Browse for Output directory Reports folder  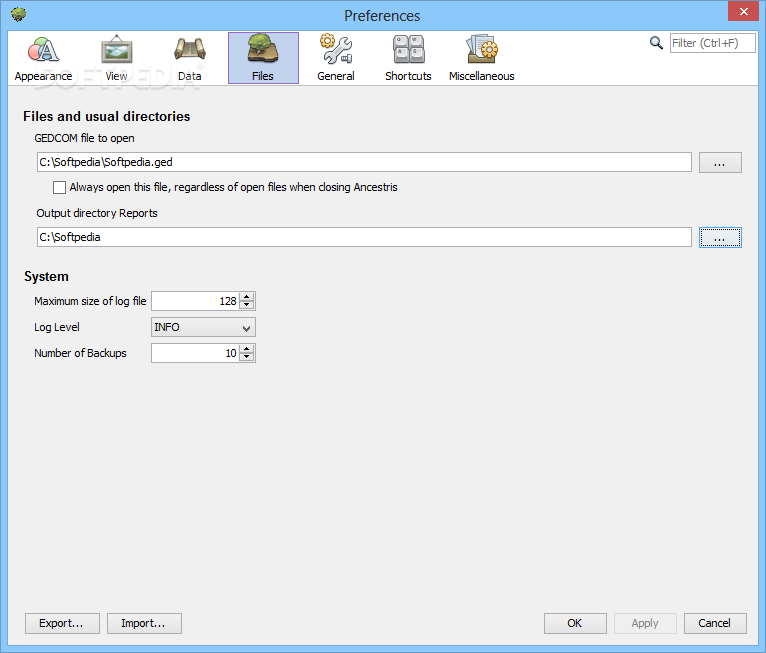pyautogui.click(x=720, y=237)
